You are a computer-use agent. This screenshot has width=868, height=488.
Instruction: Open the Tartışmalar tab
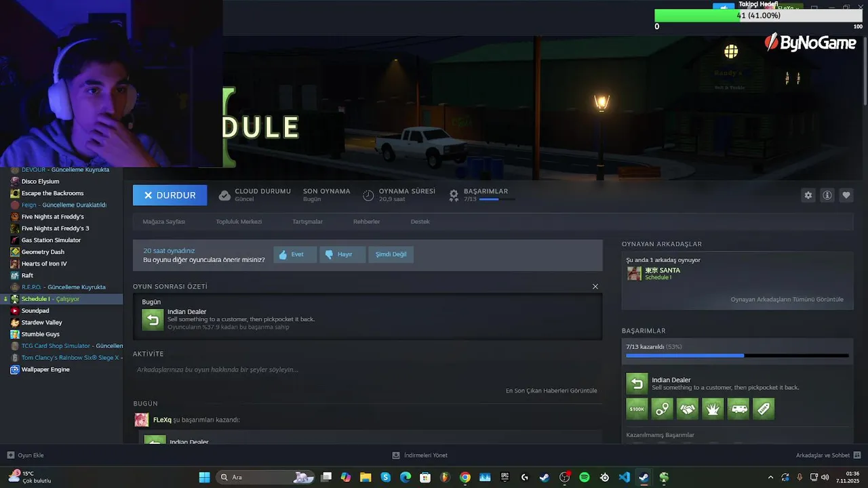tap(307, 222)
